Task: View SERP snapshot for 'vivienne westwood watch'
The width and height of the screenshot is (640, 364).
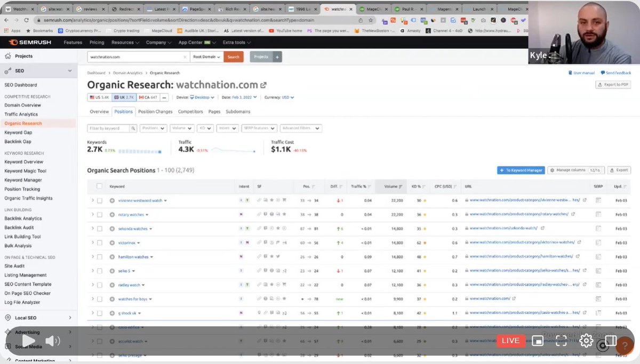Action: point(598,200)
